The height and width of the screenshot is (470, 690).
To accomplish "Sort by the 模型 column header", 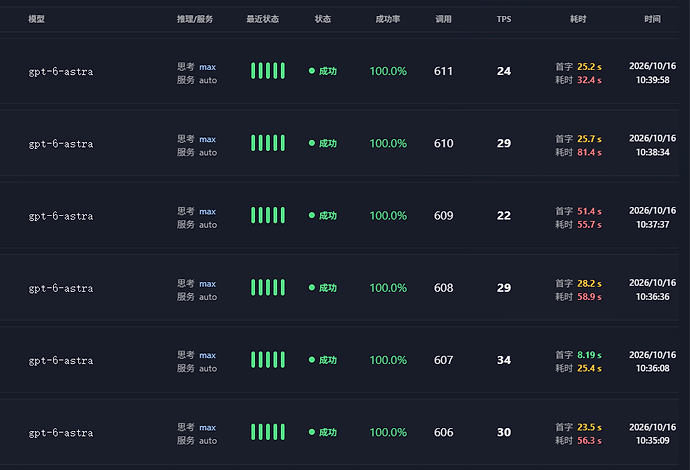I will (x=37, y=19).
